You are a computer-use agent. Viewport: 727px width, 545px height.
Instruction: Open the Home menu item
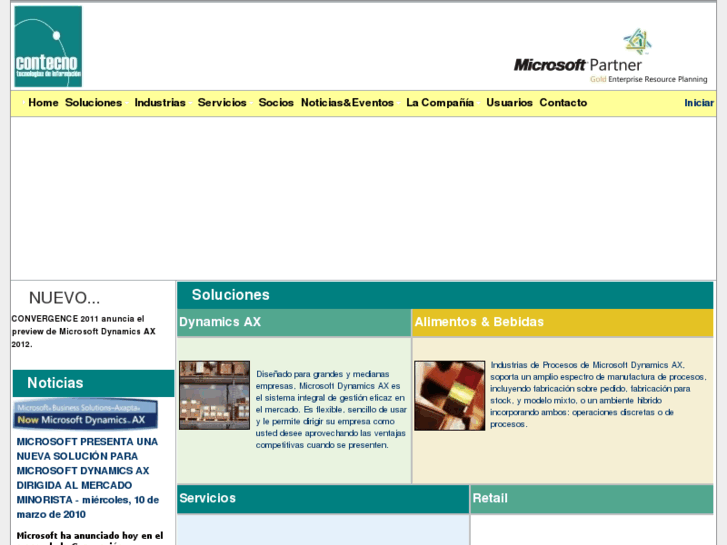coord(43,103)
